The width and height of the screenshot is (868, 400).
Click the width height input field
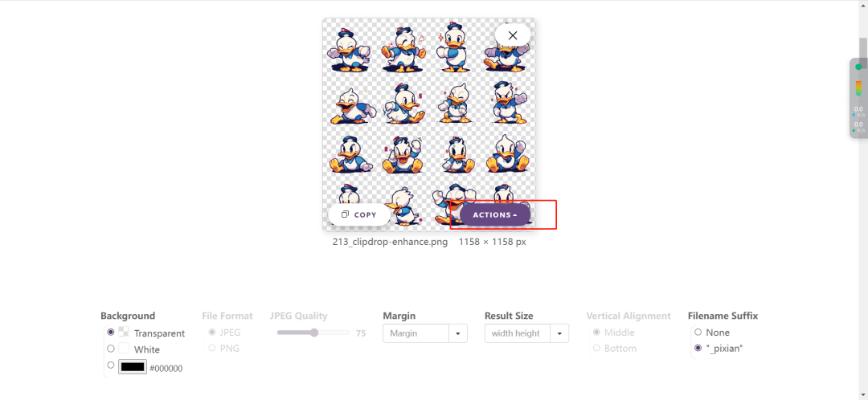[x=517, y=333]
